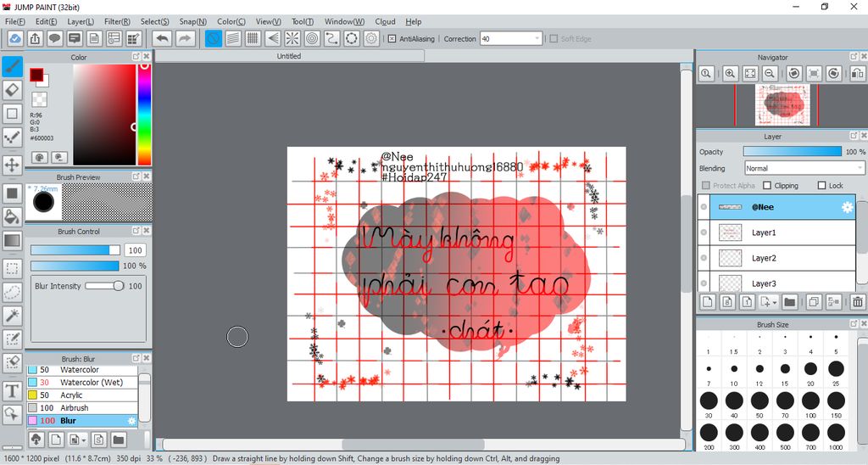Fit canvas to window in Navigator
The width and height of the screenshot is (868, 465).
pos(750,73)
